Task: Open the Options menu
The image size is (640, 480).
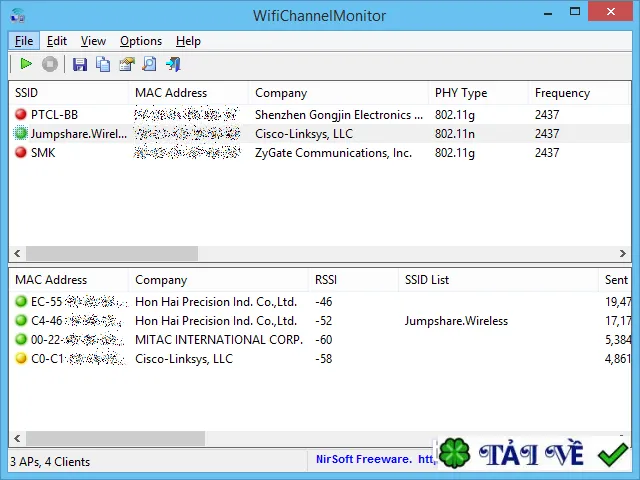Action: coord(141,41)
